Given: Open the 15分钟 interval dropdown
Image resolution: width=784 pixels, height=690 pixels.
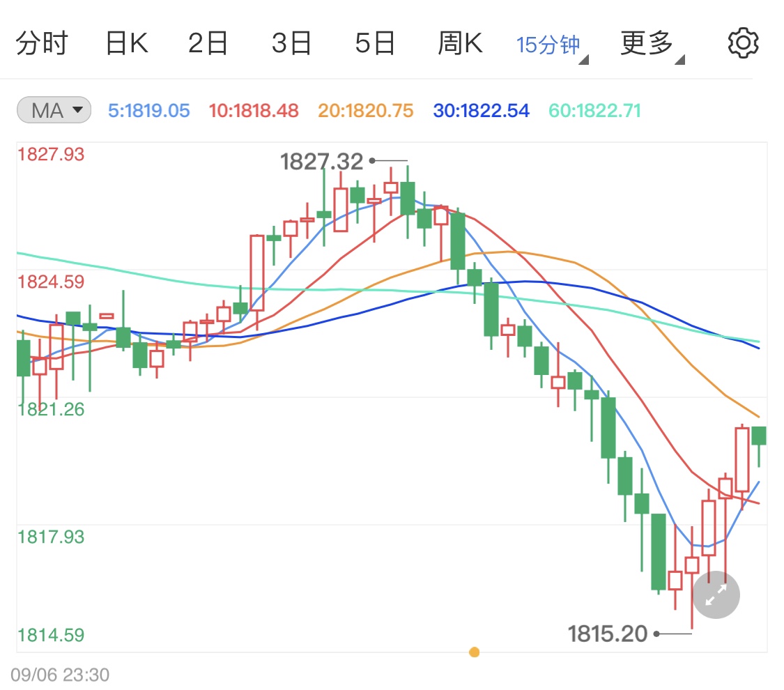Looking at the screenshot, I should coord(552,46).
